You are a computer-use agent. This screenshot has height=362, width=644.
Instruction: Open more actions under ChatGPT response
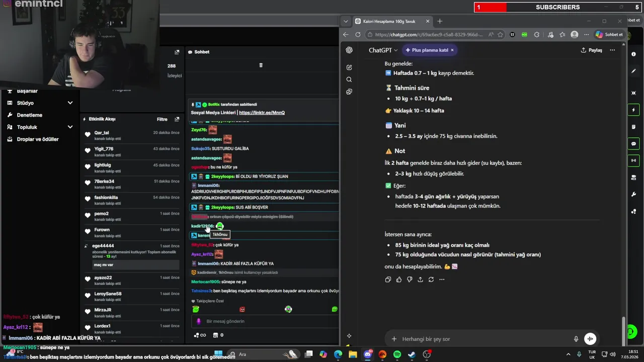pyautogui.click(x=442, y=280)
